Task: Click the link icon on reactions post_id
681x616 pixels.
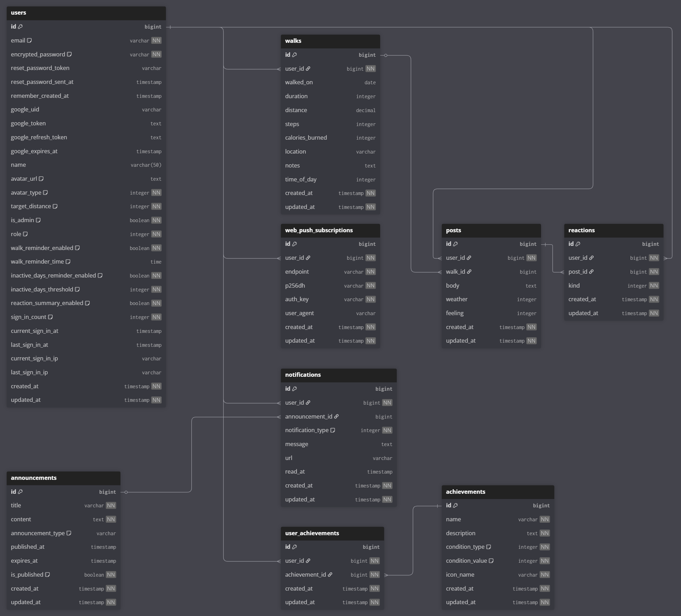Action: (x=592, y=272)
